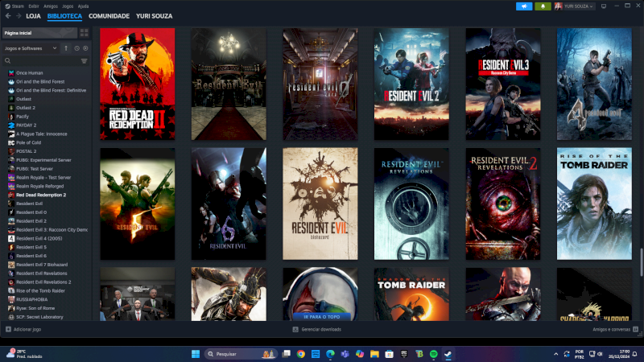
Task: Switch library to grid collections view icon
Action: tap(84, 33)
